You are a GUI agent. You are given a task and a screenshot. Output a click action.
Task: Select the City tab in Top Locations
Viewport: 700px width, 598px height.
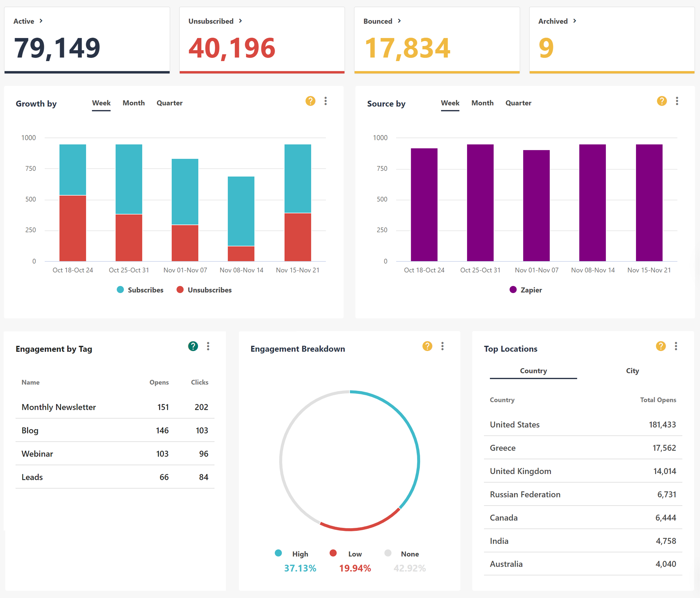coord(632,371)
